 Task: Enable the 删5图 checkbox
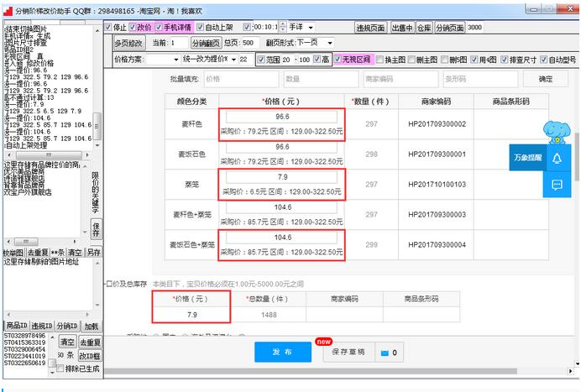click(444, 60)
